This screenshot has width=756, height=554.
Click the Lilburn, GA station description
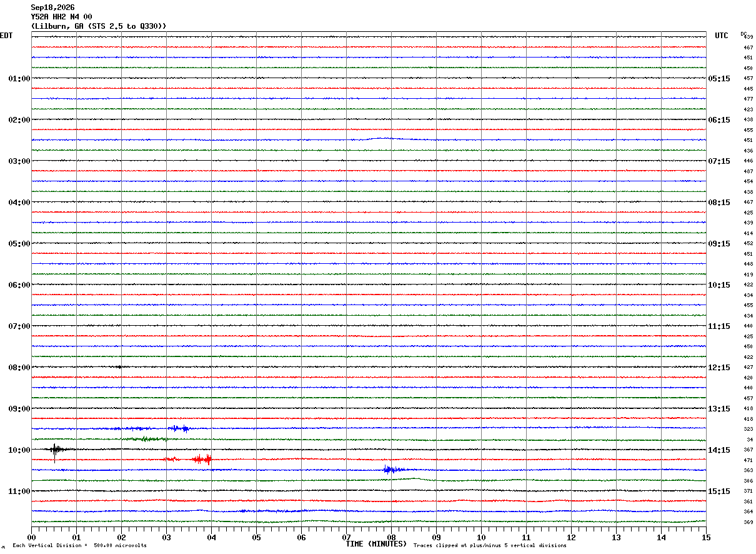(99, 26)
